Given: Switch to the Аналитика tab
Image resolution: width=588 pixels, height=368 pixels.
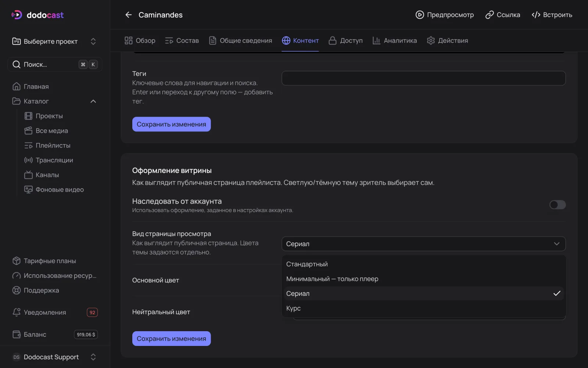Looking at the screenshot, I should 394,40.
